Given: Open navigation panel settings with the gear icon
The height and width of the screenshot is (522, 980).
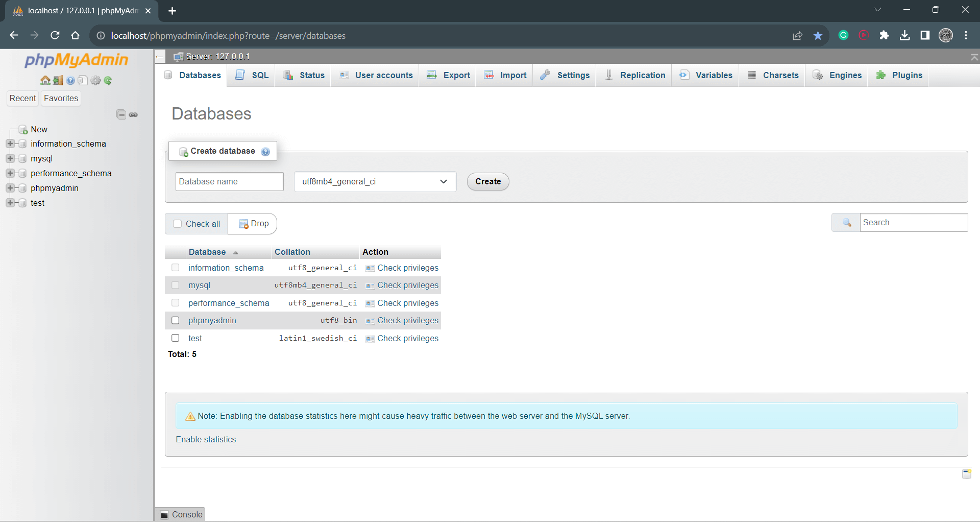Looking at the screenshot, I should 95,80.
